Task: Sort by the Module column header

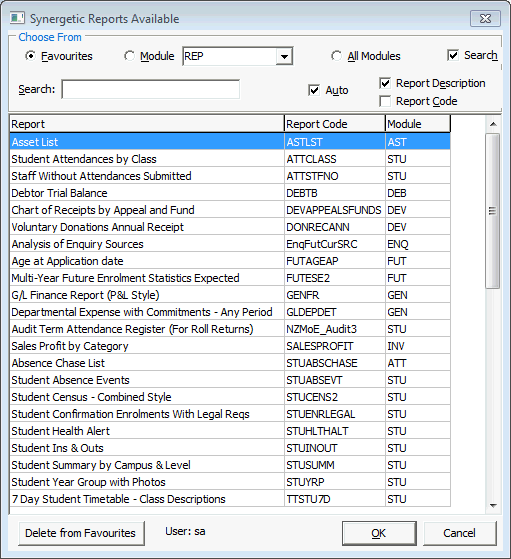Action: 418,124
